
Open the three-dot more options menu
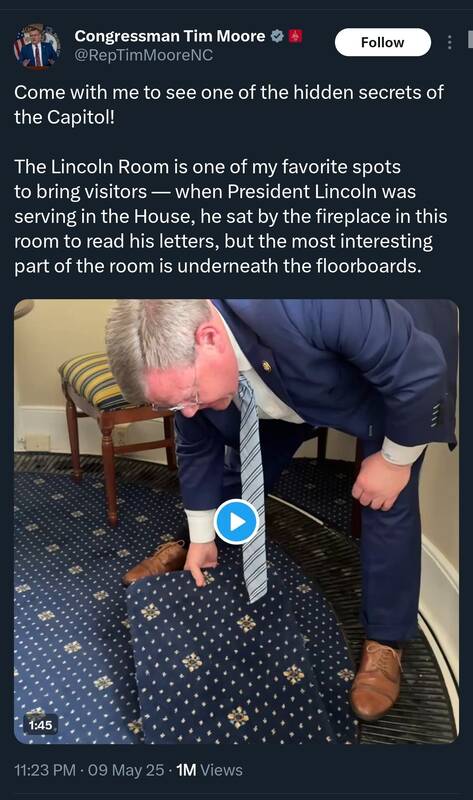tap(450, 42)
